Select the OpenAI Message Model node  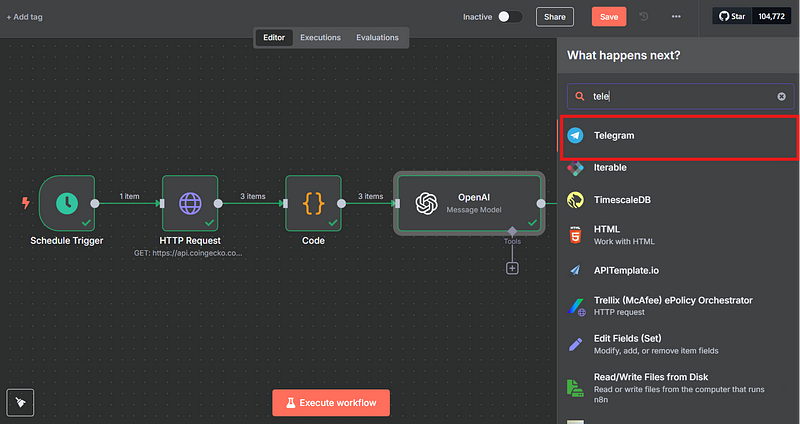click(x=469, y=203)
